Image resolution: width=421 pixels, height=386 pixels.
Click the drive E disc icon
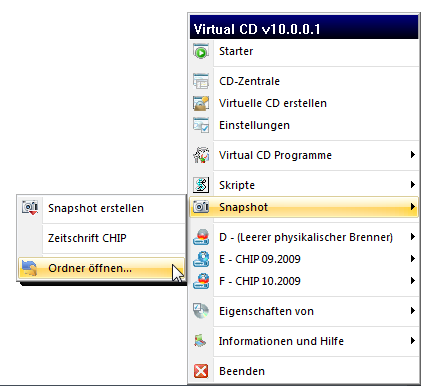click(201, 259)
